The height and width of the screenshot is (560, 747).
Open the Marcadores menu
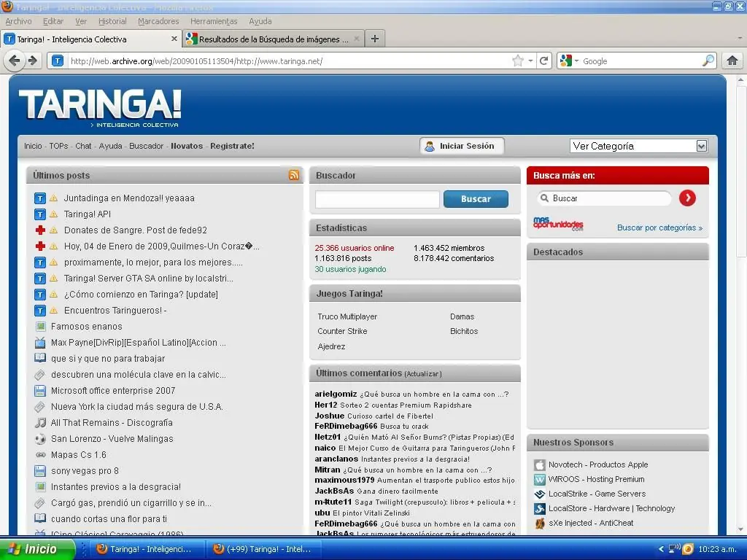(x=158, y=21)
